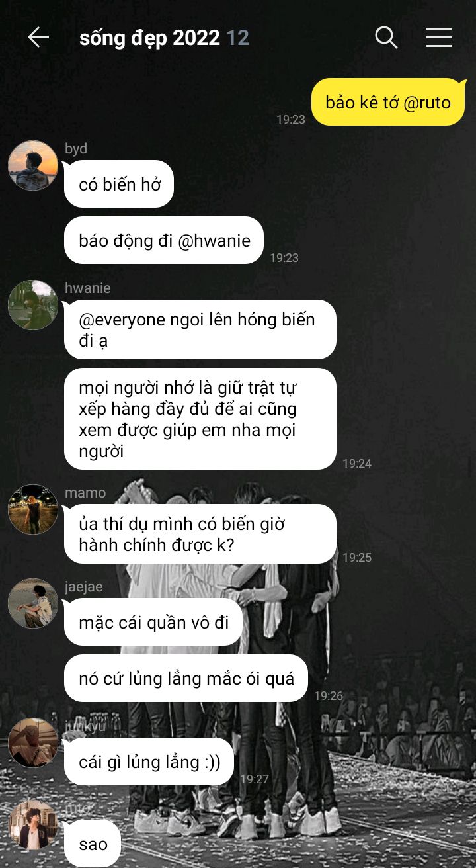This screenshot has height=868, width=476.
Task: Select the "sao" message bubble
Action: [93, 844]
